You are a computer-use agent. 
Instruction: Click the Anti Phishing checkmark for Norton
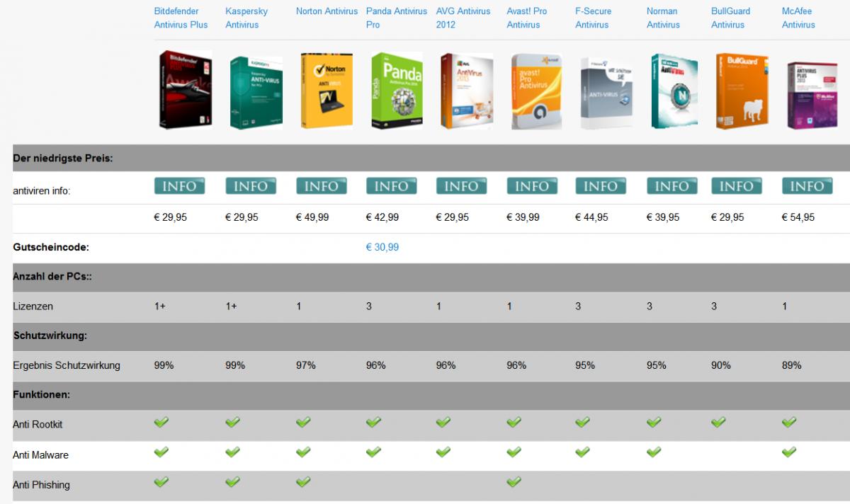pos(303,482)
